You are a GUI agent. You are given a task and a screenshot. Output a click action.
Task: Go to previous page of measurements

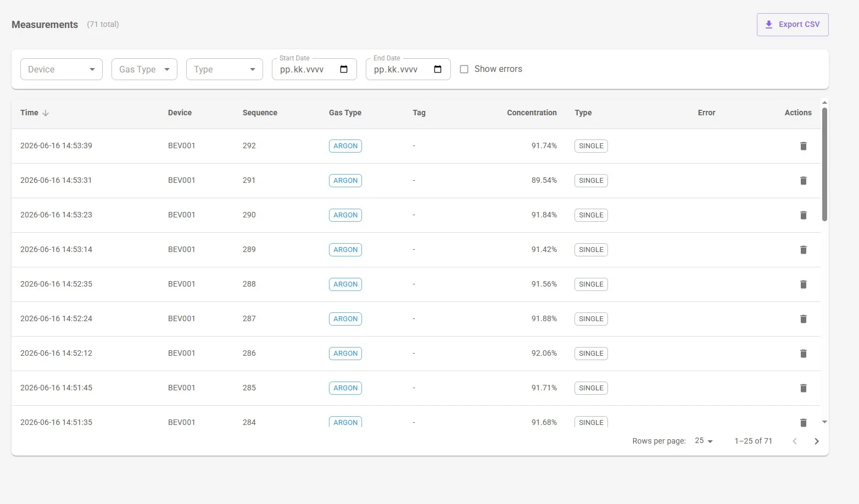click(x=794, y=441)
